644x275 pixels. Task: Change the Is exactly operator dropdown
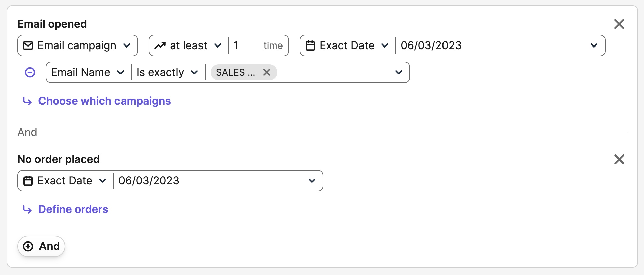pyautogui.click(x=167, y=72)
